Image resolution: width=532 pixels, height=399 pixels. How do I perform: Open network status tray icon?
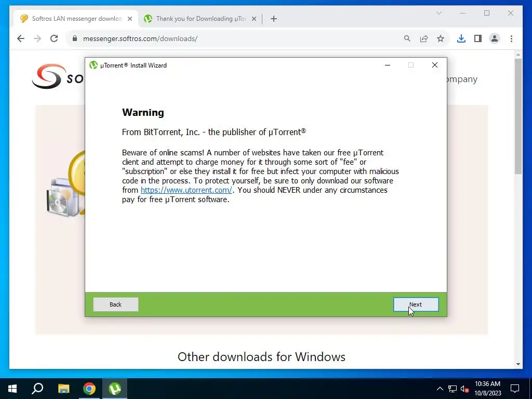point(453,389)
